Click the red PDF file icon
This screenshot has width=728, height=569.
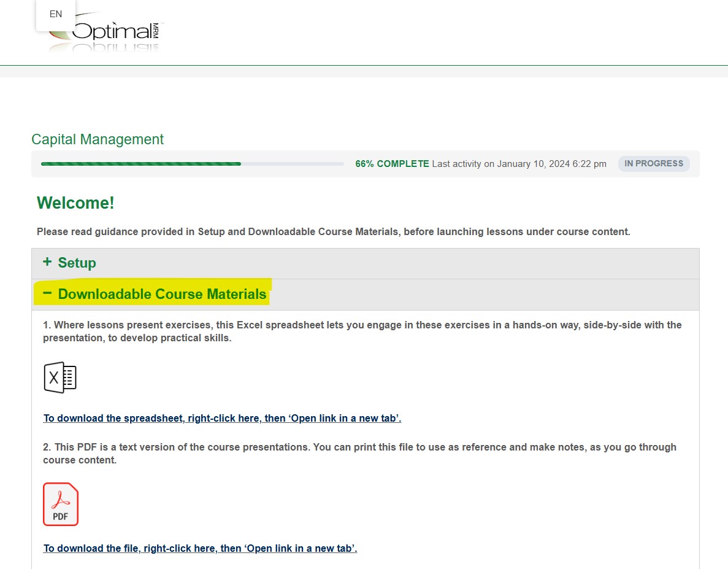click(61, 505)
